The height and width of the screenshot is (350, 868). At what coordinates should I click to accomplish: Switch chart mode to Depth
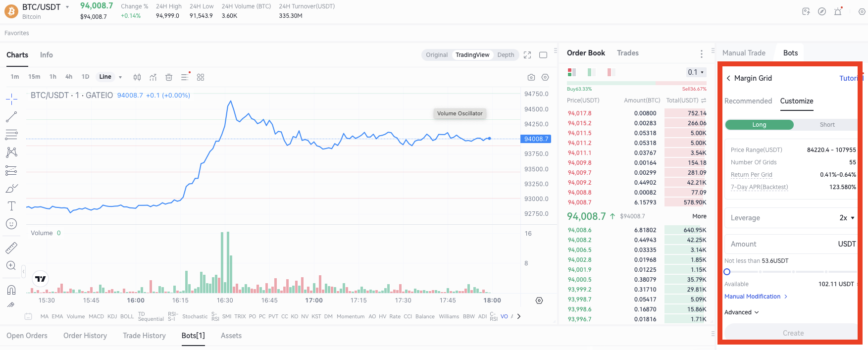[x=506, y=55]
